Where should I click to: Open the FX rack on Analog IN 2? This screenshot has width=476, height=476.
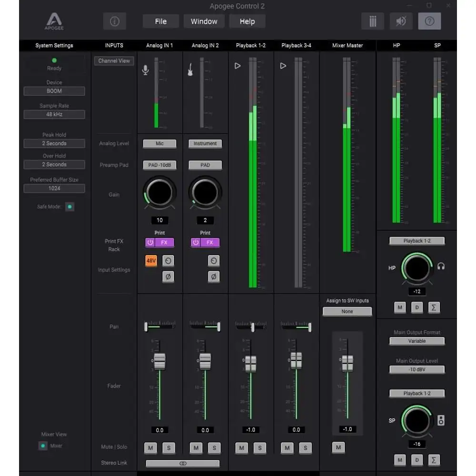coord(210,243)
